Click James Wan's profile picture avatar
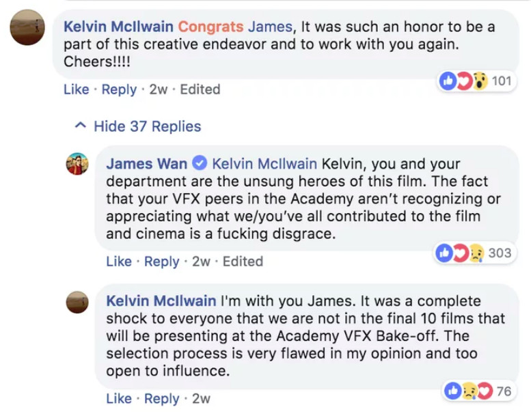This screenshot has height=420, width=531. (x=77, y=164)
